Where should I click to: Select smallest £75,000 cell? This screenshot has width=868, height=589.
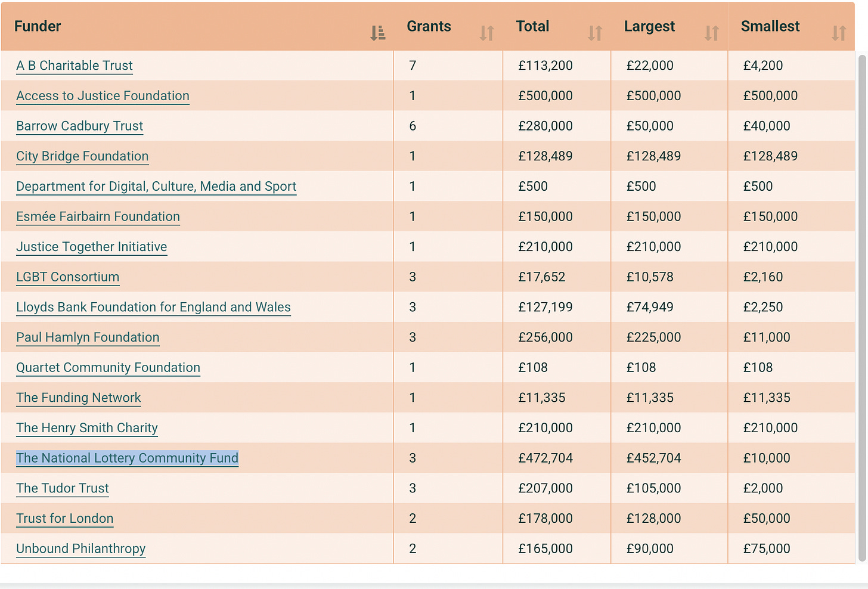767,548
